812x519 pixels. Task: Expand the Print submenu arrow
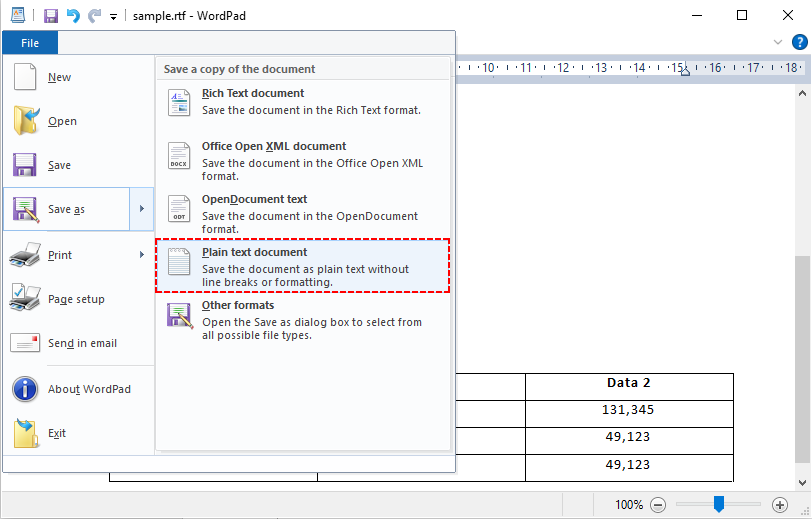141,255
